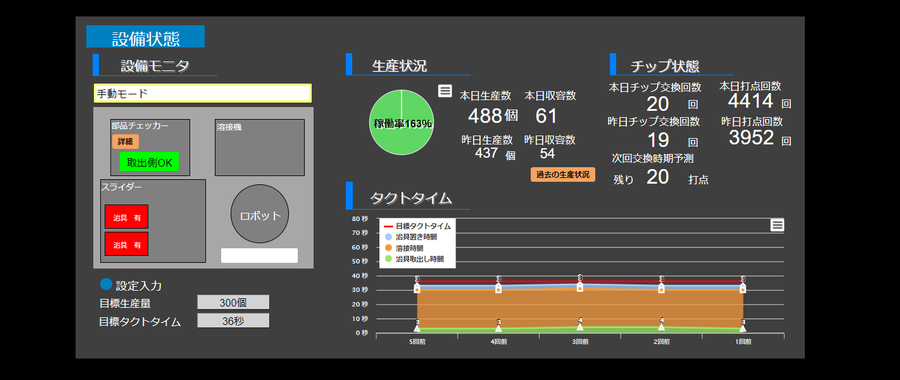This screenshot has width=900, height=380.
Task: Click the blank white box below ロボット
Action: click(x=259, y=255)
